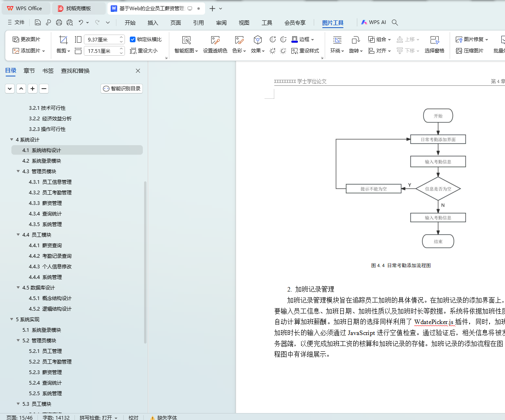Screen dimensions: 505x420
Task: Click the decrease brightness sun icon
Action: coord(283,50)
